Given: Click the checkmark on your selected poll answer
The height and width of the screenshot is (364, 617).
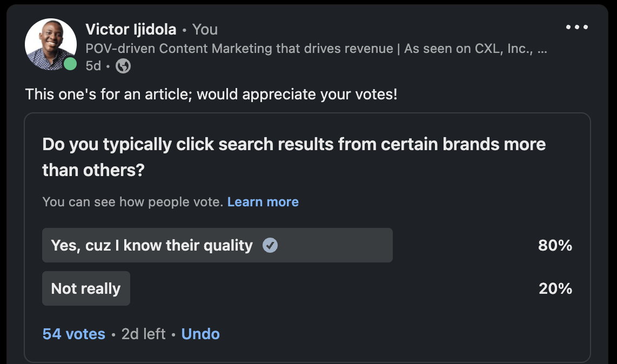Looking at the screenshot, I should click(270, 245).
